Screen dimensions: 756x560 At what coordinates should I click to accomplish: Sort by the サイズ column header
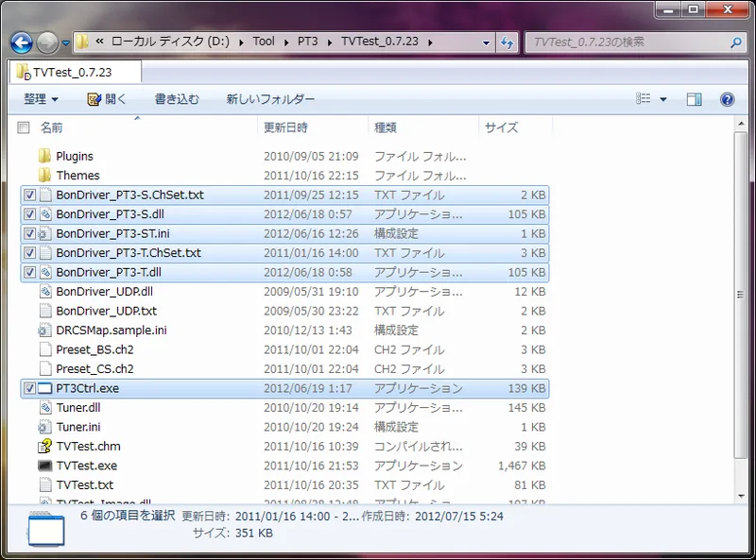click(x=502, y=127)
